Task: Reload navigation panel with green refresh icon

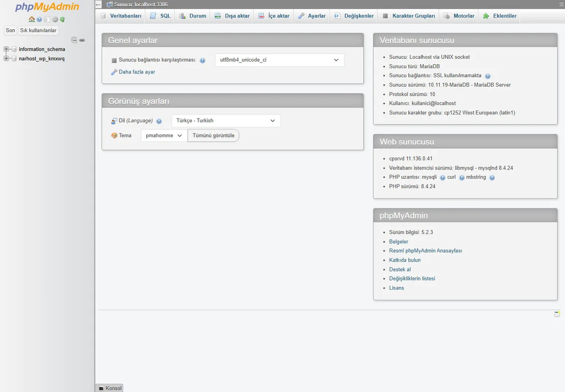Action: point(62,19)
